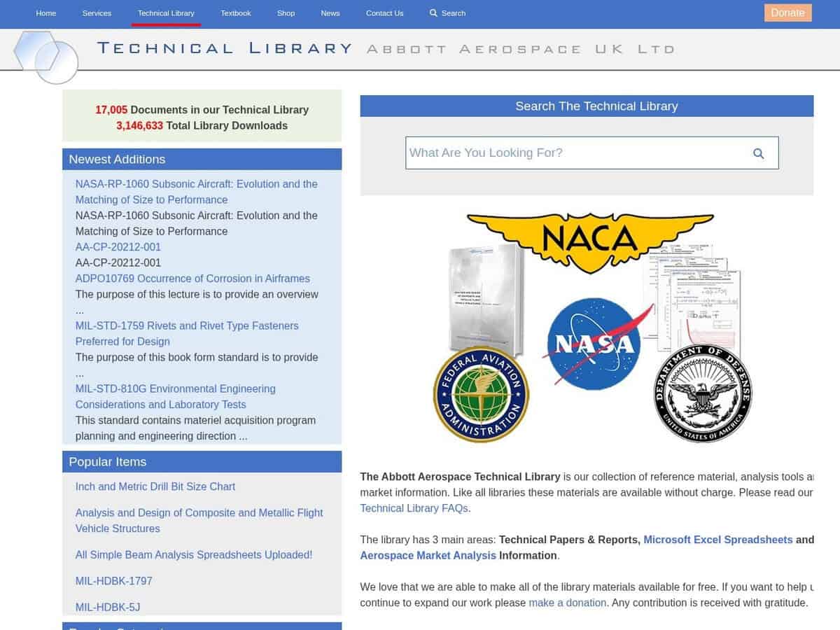Click the 'make a donation' link
This screenshot has height=630, width=840.
[x=568, y=603]
